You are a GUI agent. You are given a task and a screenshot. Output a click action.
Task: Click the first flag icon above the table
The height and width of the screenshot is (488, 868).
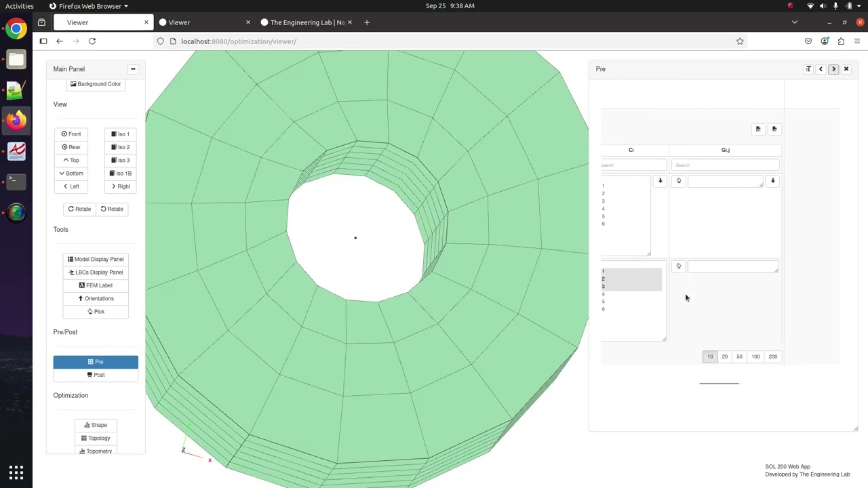758,129
